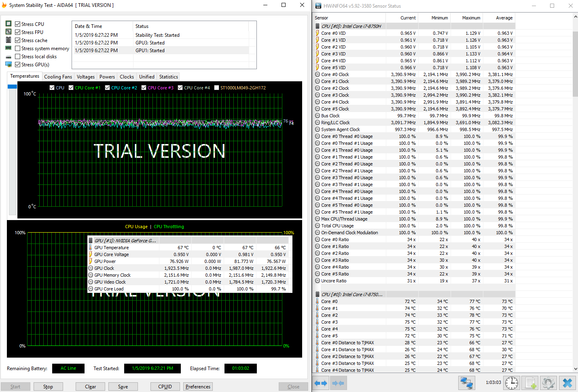Open the HWiNFO remote network monitors icon
Screen dimensions: 578x392
[x=466, y=383]
